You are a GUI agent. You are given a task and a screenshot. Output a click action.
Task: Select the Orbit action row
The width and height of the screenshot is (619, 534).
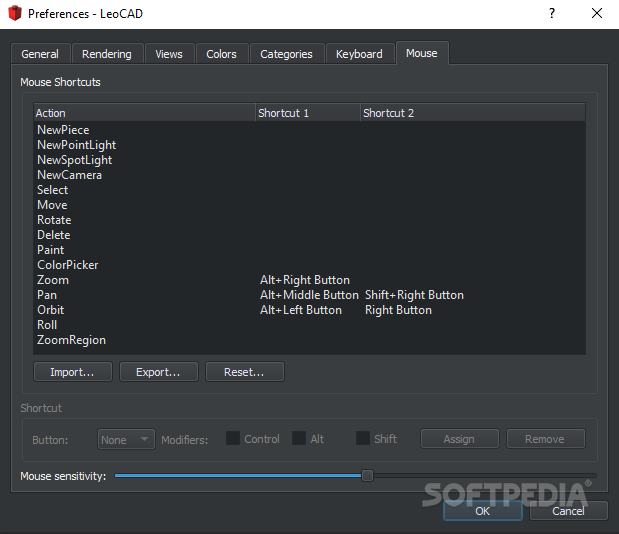pos(309,310)
